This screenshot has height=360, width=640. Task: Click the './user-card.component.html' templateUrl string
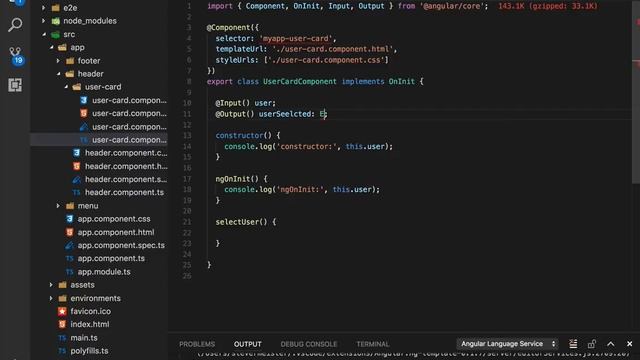[x=332, y=49]
